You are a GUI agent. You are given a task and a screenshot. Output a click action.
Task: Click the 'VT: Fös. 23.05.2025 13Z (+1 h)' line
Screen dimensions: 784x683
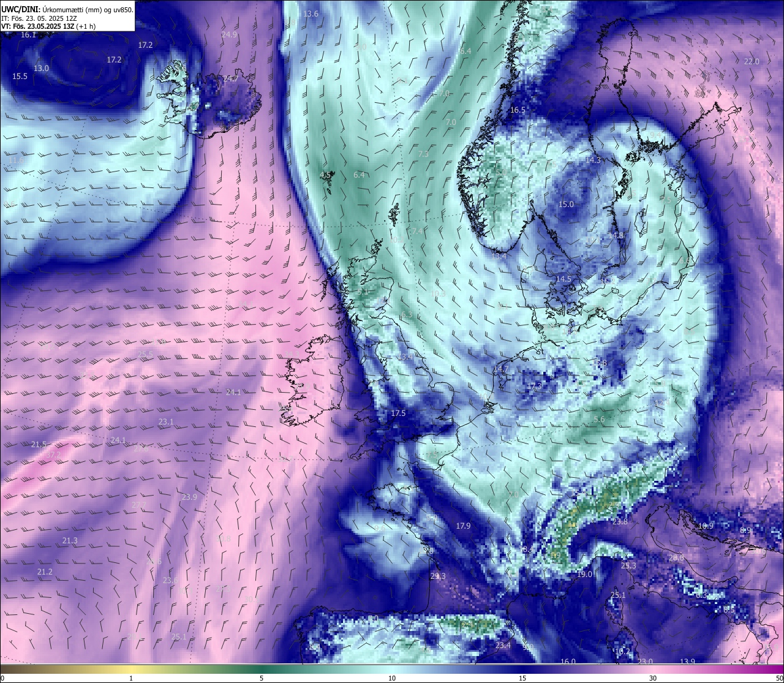[48, 26]
